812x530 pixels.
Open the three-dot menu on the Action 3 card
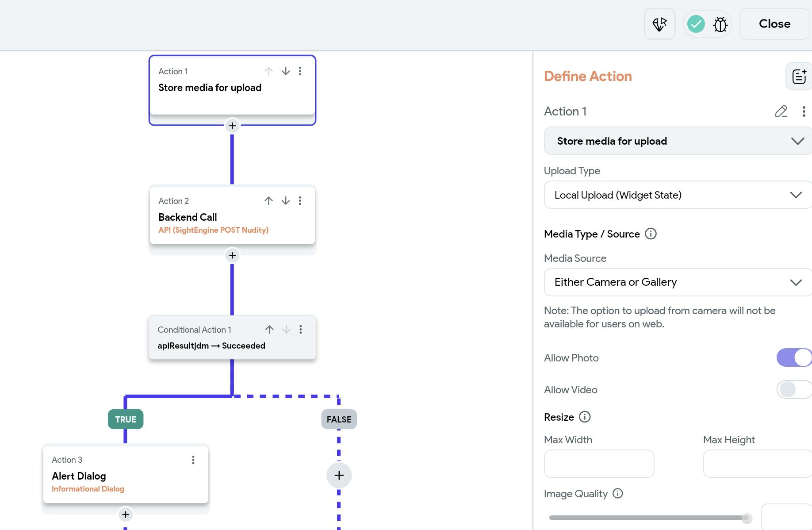click(193, 460)
